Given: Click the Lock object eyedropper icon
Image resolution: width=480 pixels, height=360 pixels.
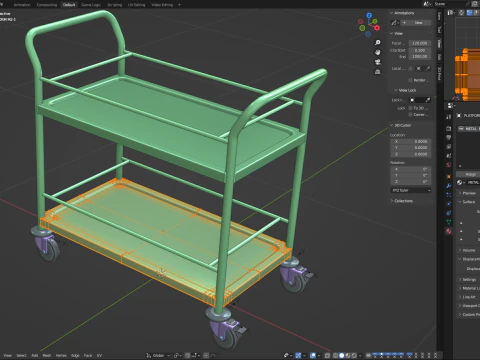Looking at the screenshot, I should (x=428, y=100).
